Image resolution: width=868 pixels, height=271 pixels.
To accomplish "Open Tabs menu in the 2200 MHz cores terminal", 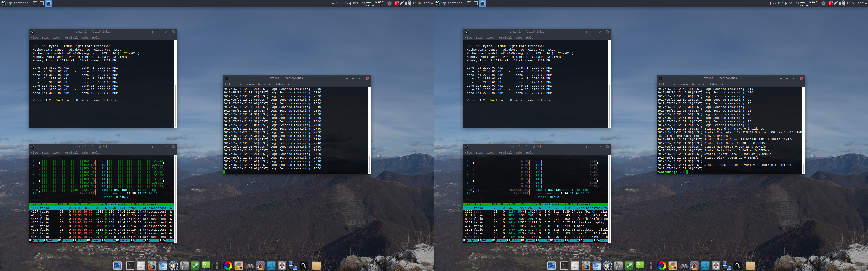I will pos(519,38).
